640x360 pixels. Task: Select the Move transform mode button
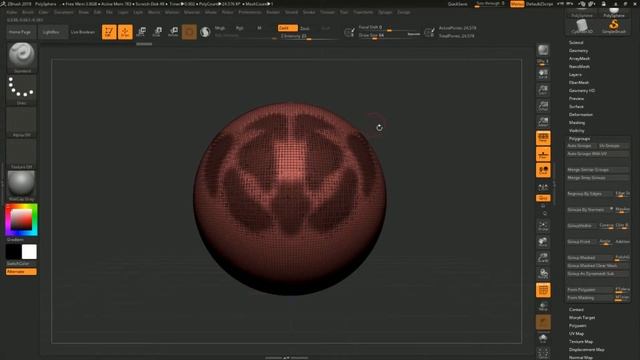pos(141,32)
